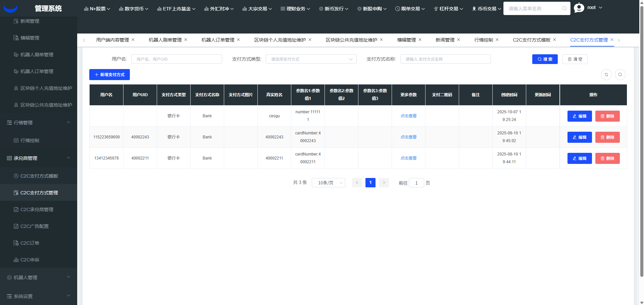Screen dimensions: 644x305
Task: Close the 行情控制 tab
Action: click(x=497, y=40)
